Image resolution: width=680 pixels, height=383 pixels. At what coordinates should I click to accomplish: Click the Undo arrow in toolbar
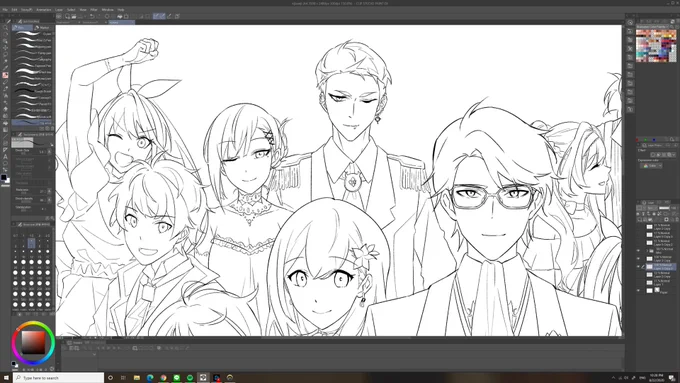tap(92, 16)
